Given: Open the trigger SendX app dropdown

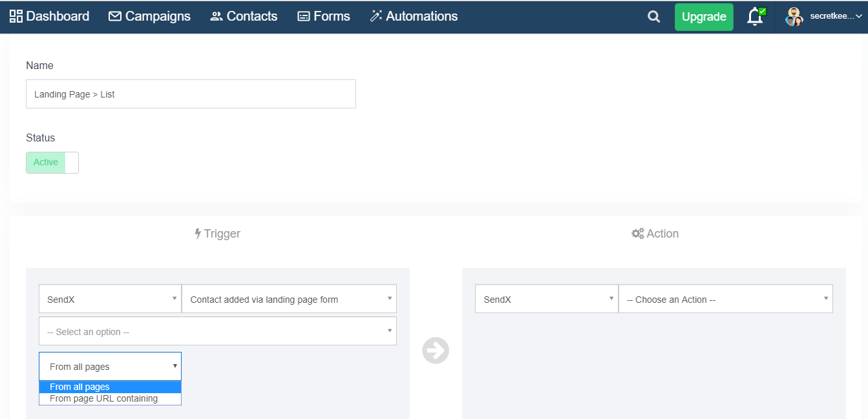Looking at the screenshot, I should coord(110,299).
